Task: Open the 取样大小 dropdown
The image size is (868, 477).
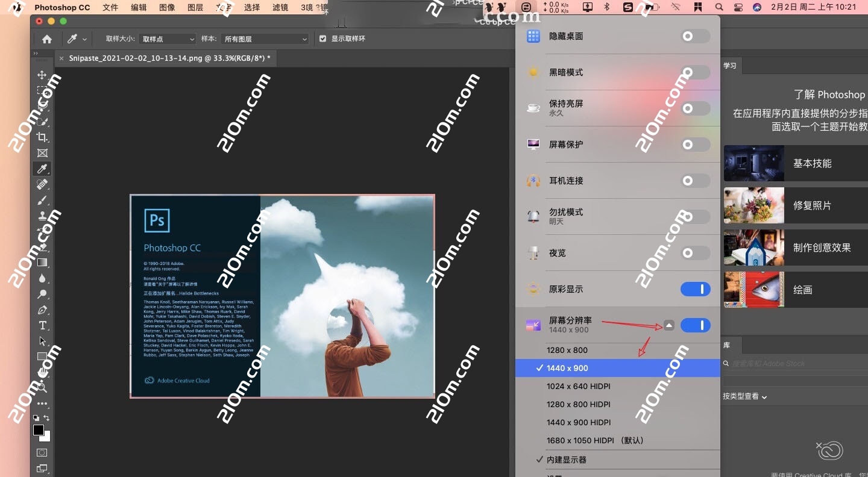Action: [x=167, y=38]
